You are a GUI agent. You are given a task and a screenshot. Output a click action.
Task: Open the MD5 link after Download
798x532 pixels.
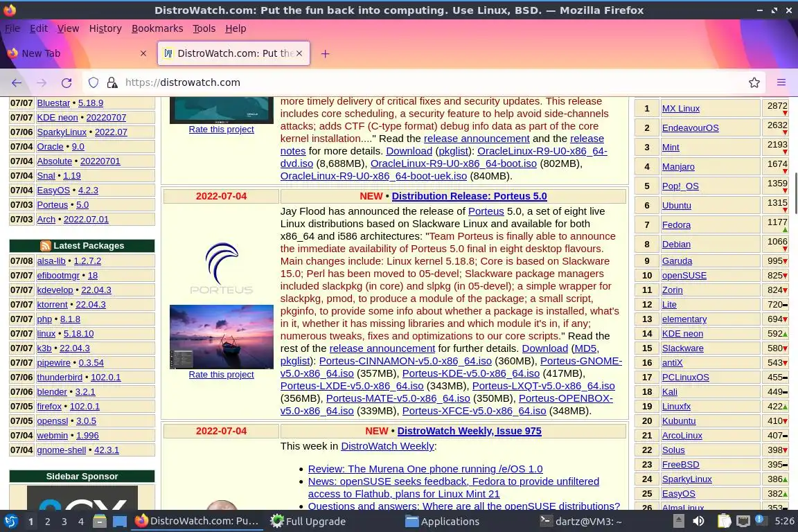tap(585, 348)
